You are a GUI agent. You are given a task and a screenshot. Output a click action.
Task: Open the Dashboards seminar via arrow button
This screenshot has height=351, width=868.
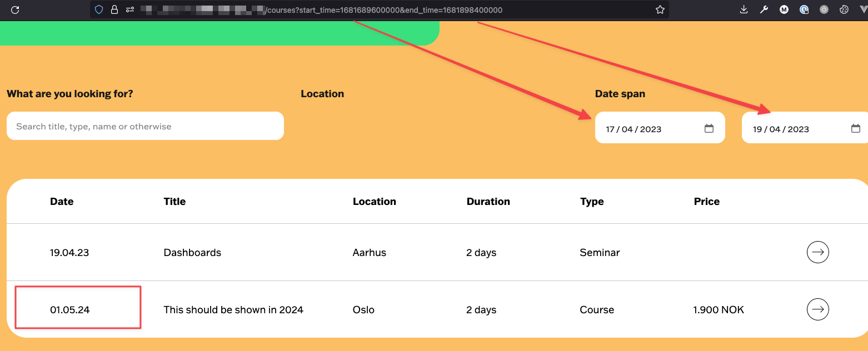coord(817,252)
